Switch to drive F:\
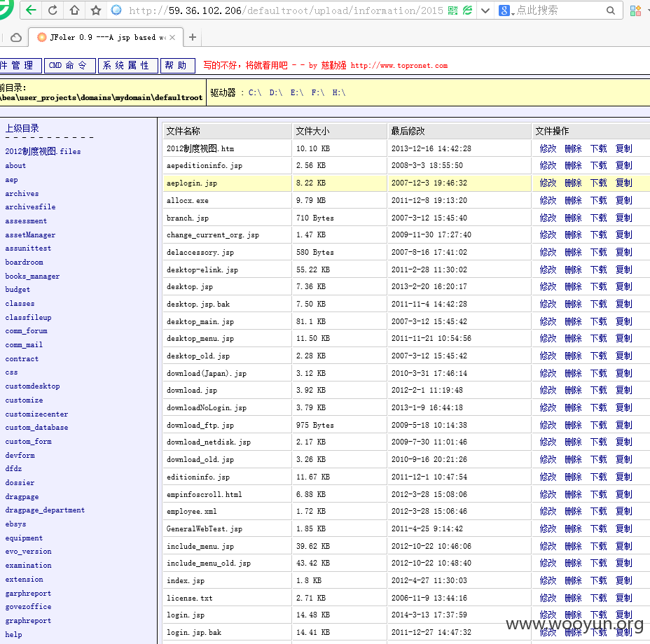The image size is (650, 644). [318, 93]
